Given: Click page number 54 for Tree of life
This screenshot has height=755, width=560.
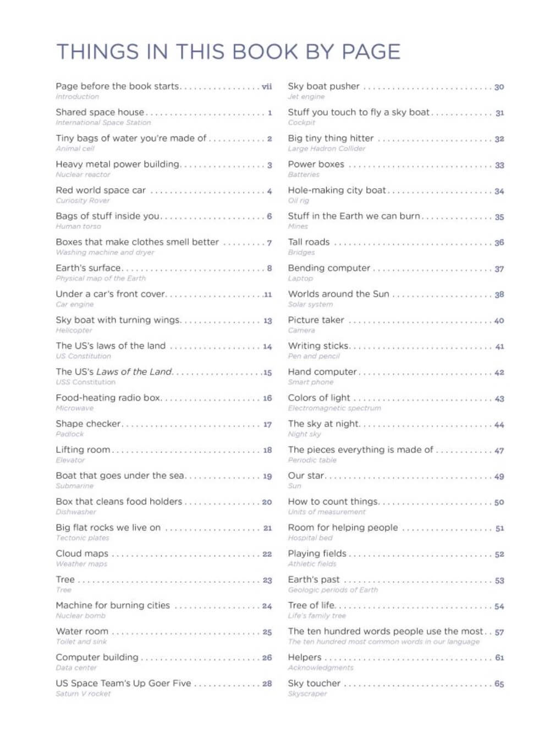Looking at the screenshot, I should point(499,606).
